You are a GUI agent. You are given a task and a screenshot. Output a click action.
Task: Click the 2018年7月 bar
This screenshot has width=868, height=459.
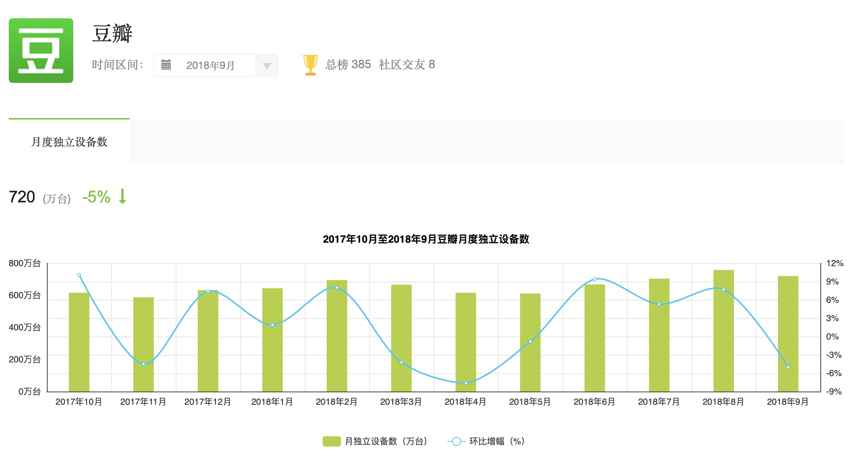click(x=659, y=335)
